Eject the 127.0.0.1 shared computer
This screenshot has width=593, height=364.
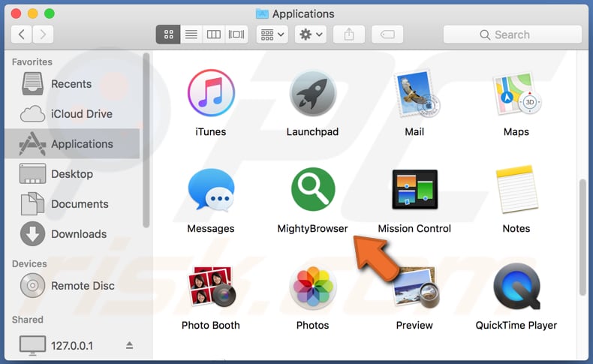tap(129, 345)
